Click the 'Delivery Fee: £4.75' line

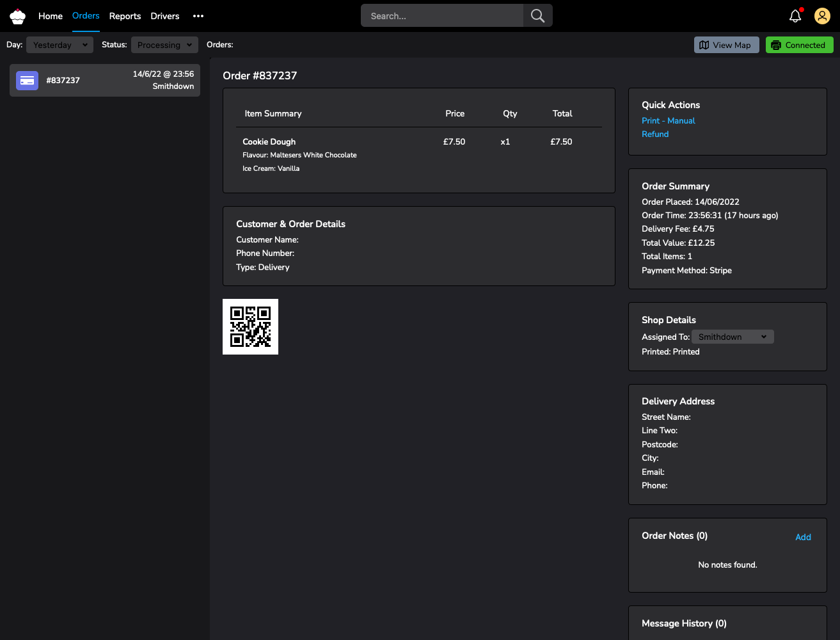click(x=678, y=228)
